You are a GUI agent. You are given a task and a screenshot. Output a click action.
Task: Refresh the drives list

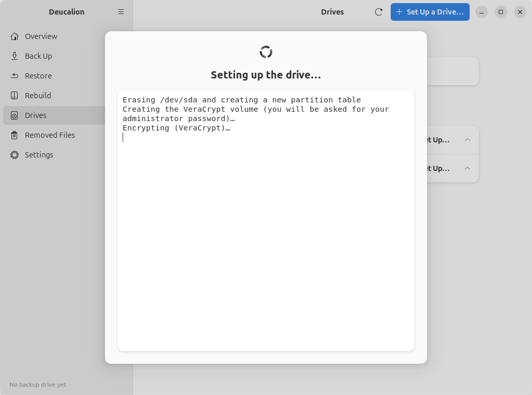(379, 12)
